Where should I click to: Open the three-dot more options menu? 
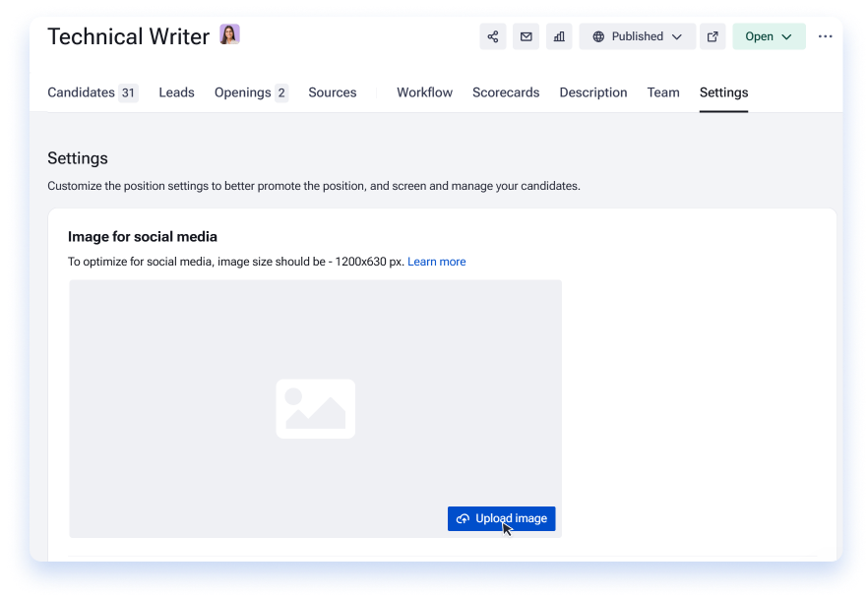825,36
